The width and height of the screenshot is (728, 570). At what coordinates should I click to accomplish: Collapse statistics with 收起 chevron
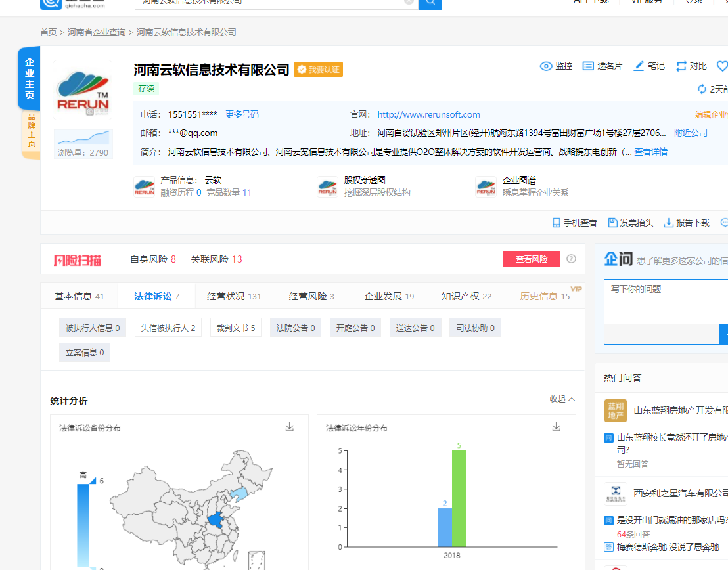(562, 399)
